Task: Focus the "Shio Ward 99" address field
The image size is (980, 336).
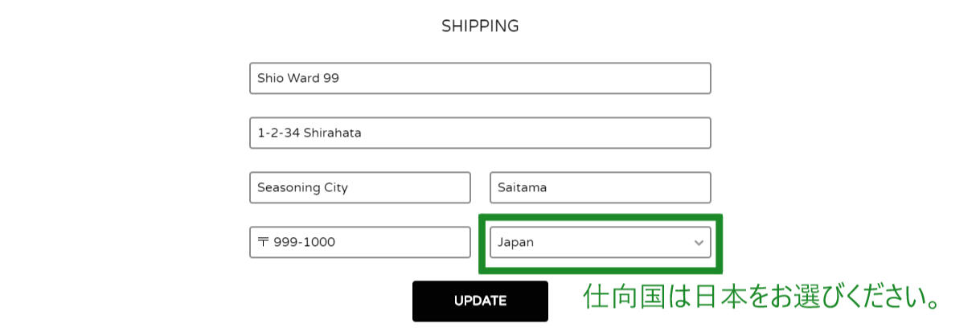Action: pyautogui.click(x=480, y=79)
